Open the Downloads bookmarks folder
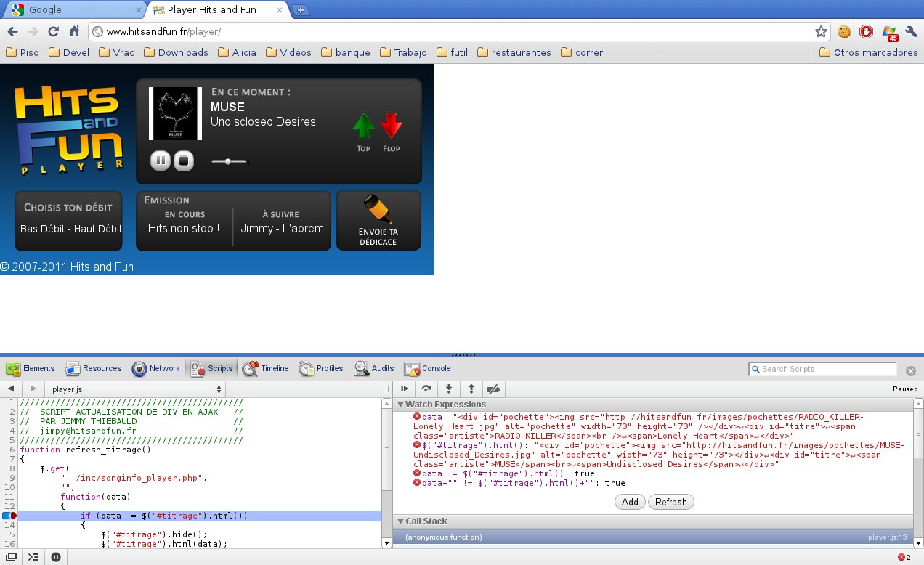This screenshot has height=565, width=924. (x=176, y=52)
